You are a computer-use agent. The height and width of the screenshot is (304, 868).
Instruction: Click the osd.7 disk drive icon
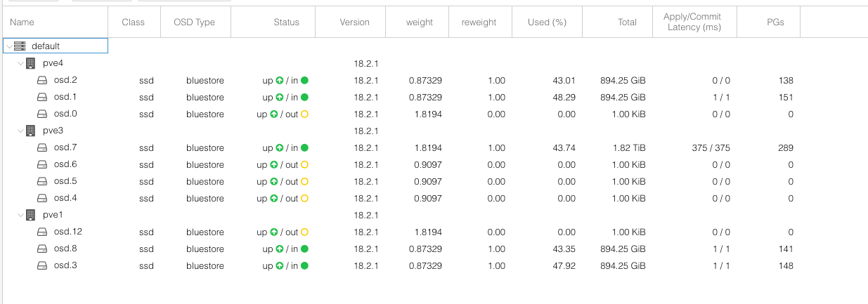(42, 147)
